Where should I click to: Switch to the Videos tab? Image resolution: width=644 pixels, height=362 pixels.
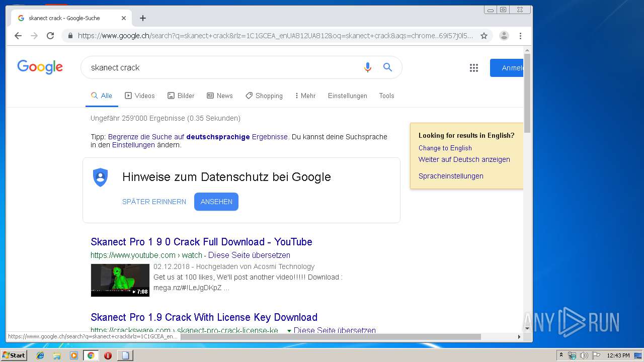(140, 96)
